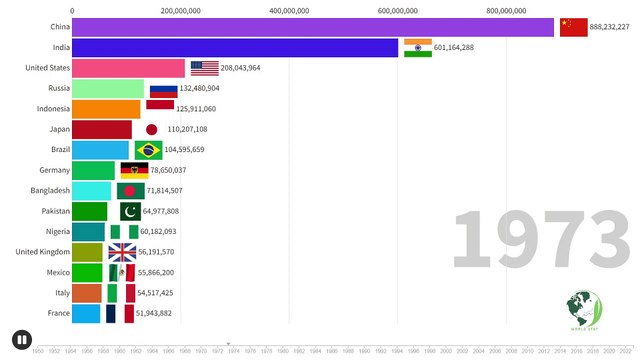Click the timeline position marker near 1973
The width and height of the screenshot is (640, 360).
coord(229,344)
